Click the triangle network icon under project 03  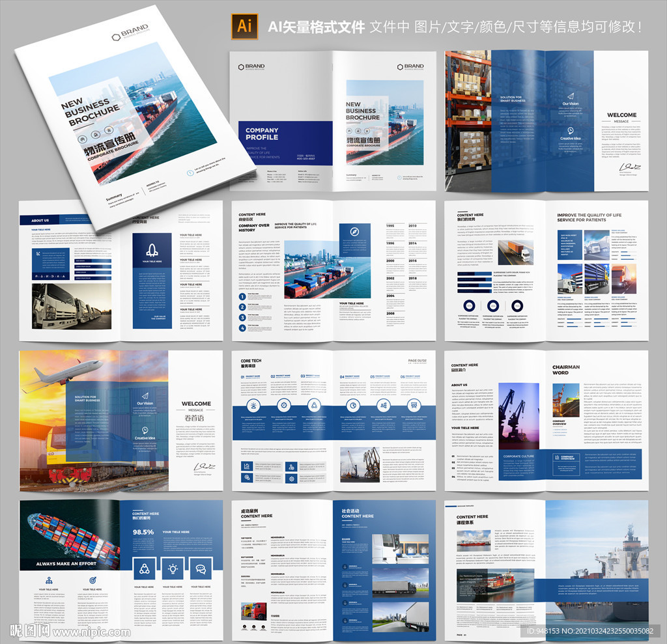point(315,406)
